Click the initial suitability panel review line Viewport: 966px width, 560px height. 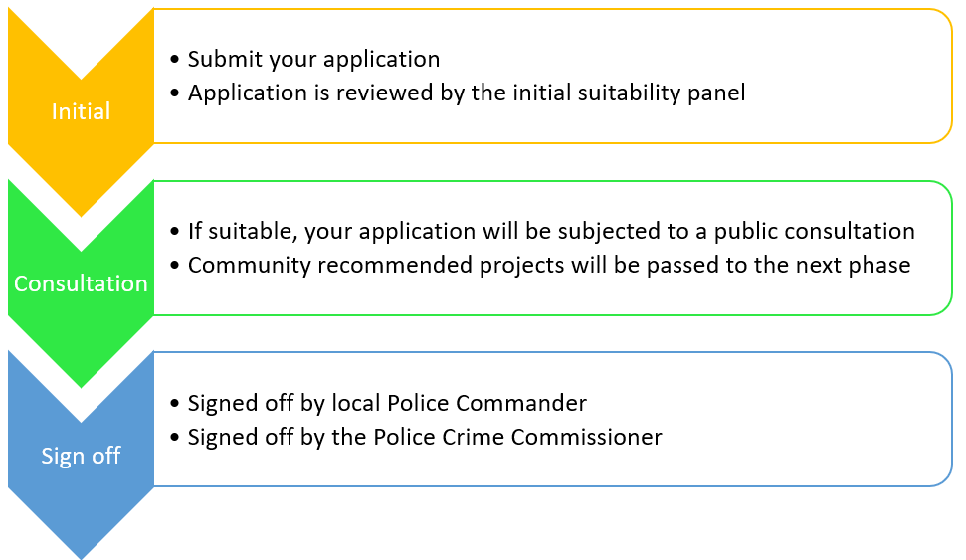click(466, 93)
